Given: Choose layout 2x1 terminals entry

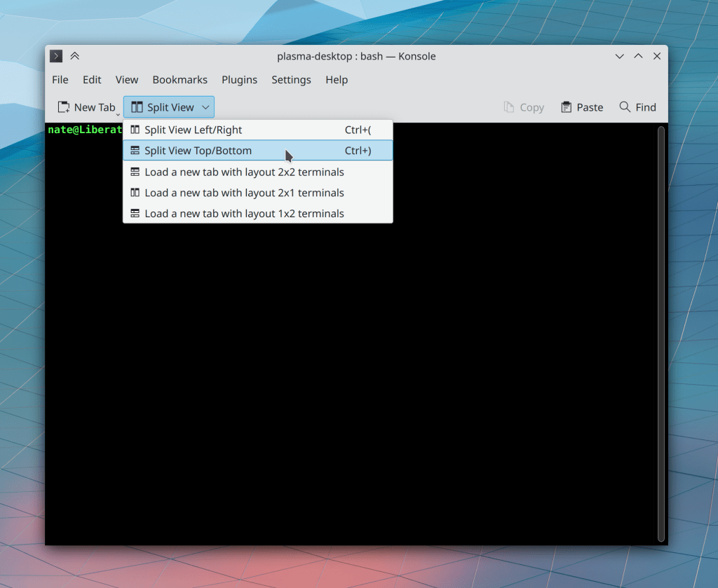Looking at the screenshot, I should (x=244, y=193).
